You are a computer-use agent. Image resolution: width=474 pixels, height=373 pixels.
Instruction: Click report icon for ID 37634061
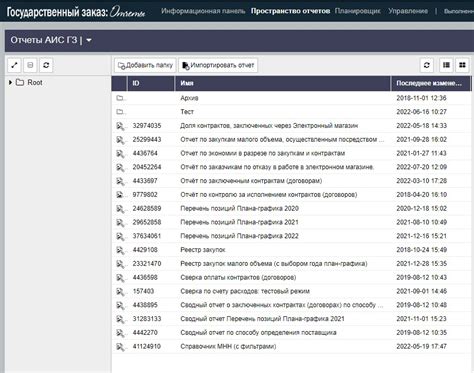[x=120, y=236]
